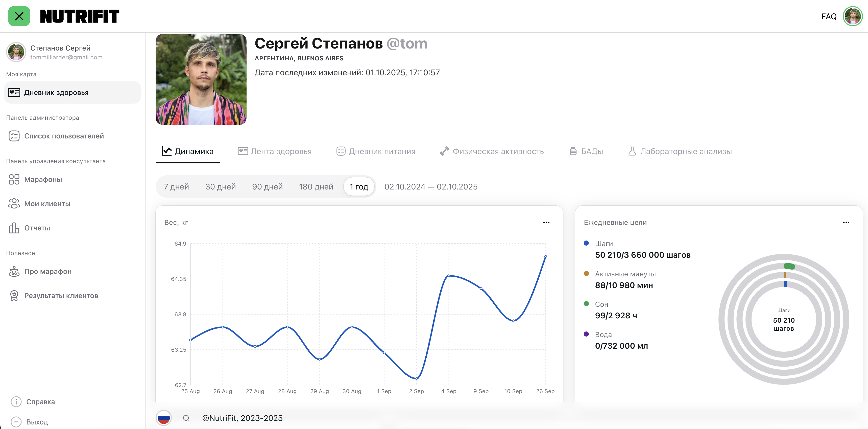Click the Отчеты bar chart icon
868x429 pixels.
click(x=14, y=228)
